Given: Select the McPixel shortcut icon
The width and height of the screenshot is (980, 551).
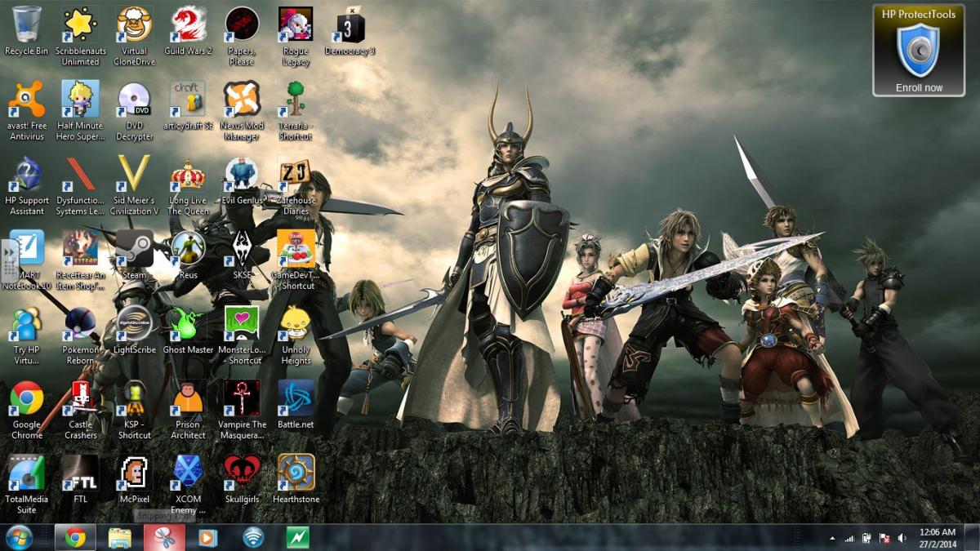Looking at the screenshot, I should (134, 479).
